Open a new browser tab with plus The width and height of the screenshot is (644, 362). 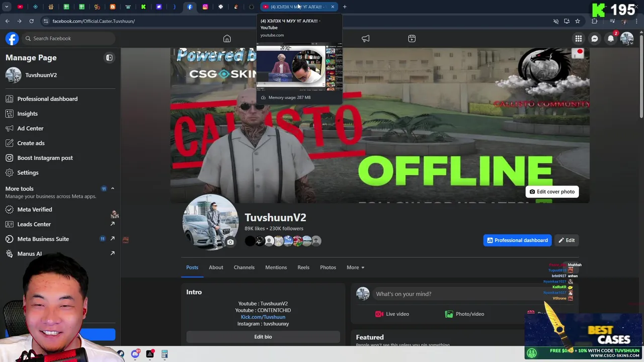click(x=345, y=7)
